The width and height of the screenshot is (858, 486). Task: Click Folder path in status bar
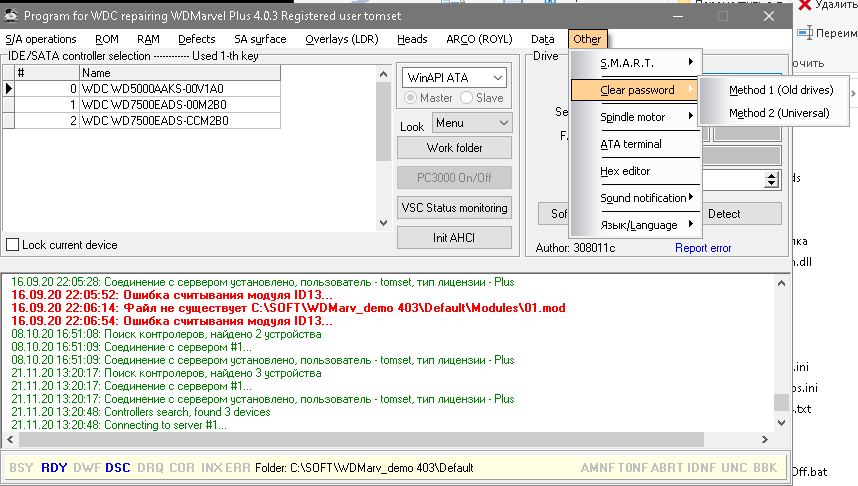click(x=364, y=468)
